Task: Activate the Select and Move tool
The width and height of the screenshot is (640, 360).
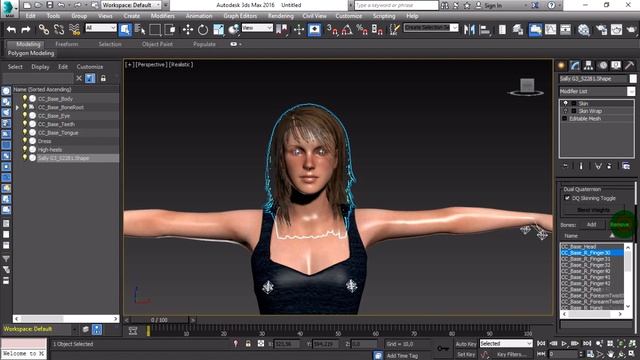Action: pos(188,29)
